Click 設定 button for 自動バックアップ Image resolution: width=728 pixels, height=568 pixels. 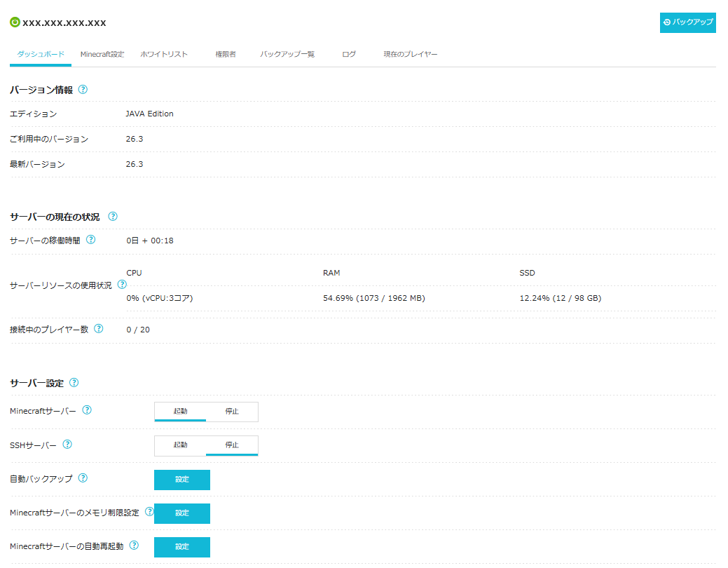click(182, 480)
